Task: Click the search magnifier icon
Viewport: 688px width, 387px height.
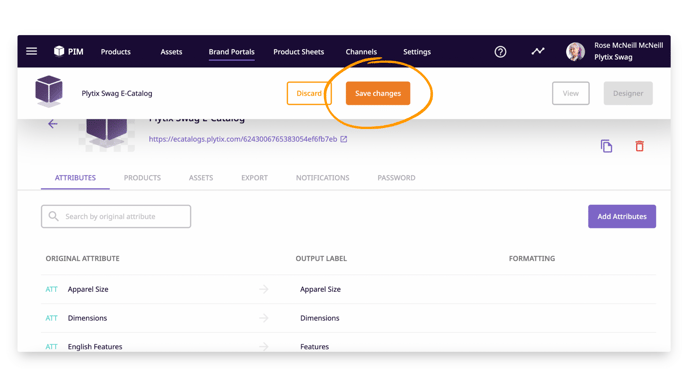Action: pyautogui.click(x=54, y=216)
